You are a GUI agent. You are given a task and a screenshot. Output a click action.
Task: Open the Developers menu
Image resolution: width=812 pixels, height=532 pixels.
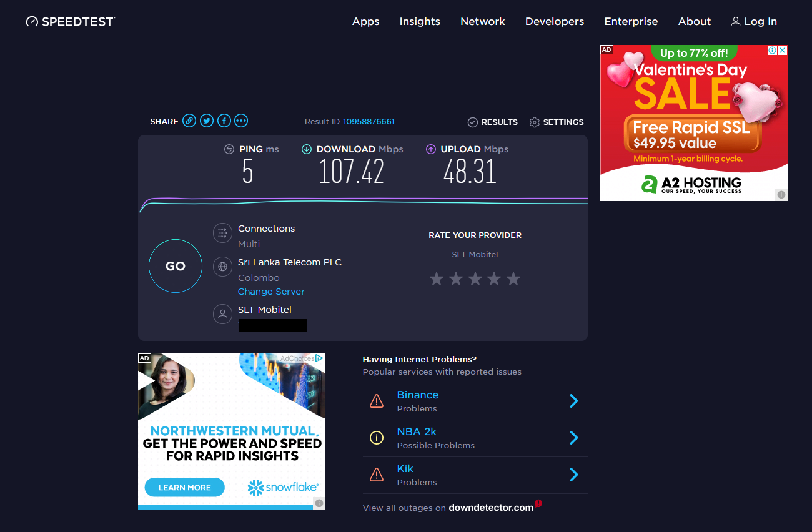pyautogui.click(x=555, y=21)
